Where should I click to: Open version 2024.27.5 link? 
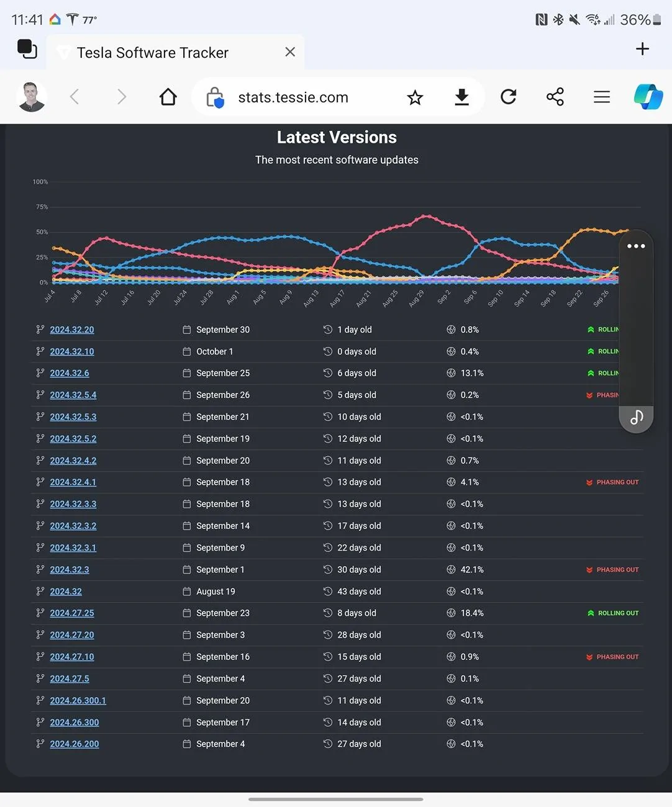tap(70, 679)
